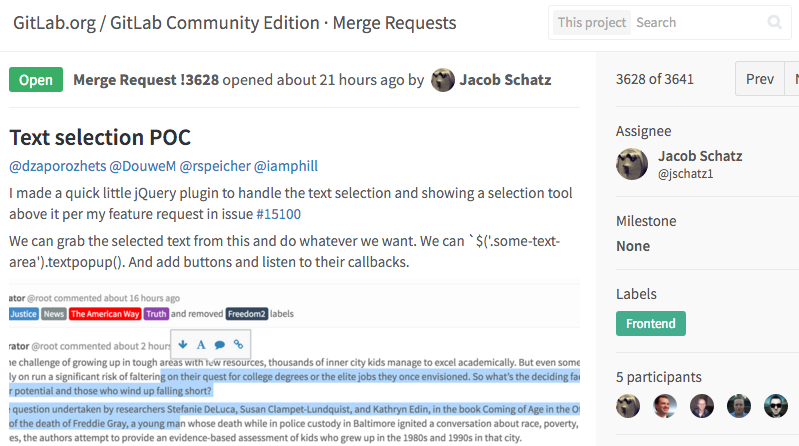Click the highlighted 'Stefanie DeLuca' text line

tap(295, 409)
